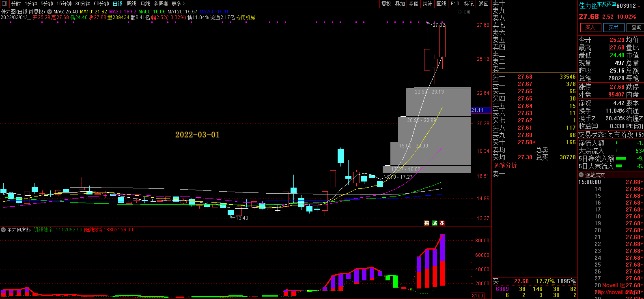
Task: Select the 日线 daily chart tab
Action: coord(118,4)
